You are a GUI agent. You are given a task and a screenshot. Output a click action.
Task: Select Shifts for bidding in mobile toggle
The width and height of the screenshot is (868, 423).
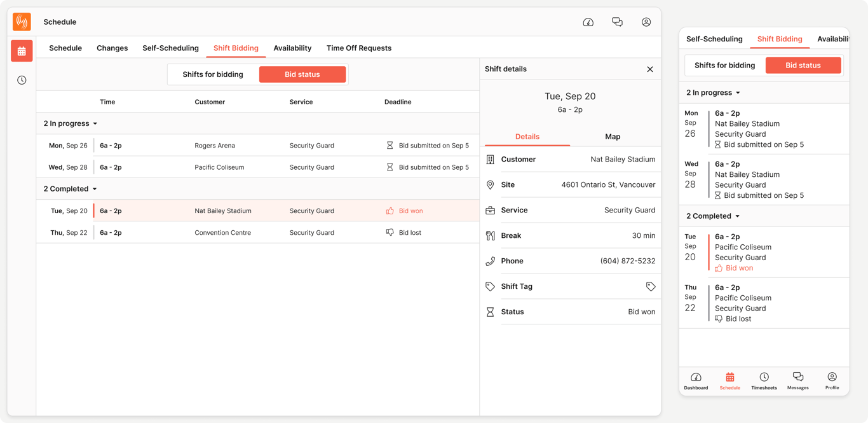[725, 66]
